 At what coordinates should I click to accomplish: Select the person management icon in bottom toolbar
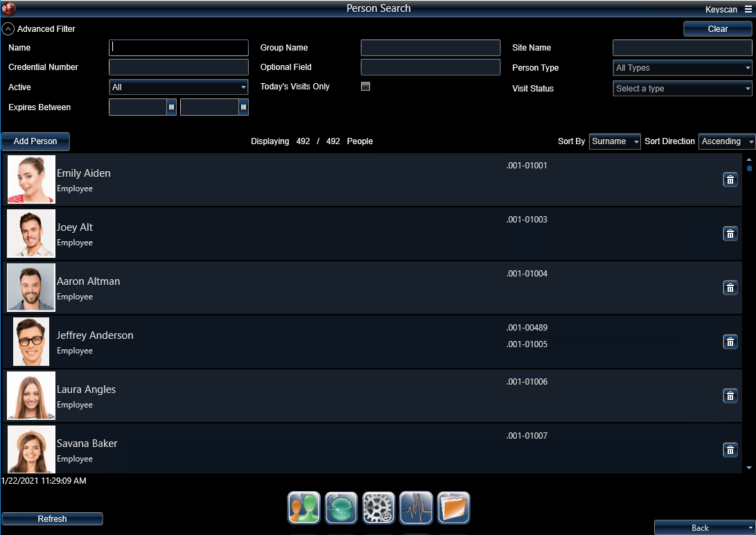[304, 507]
